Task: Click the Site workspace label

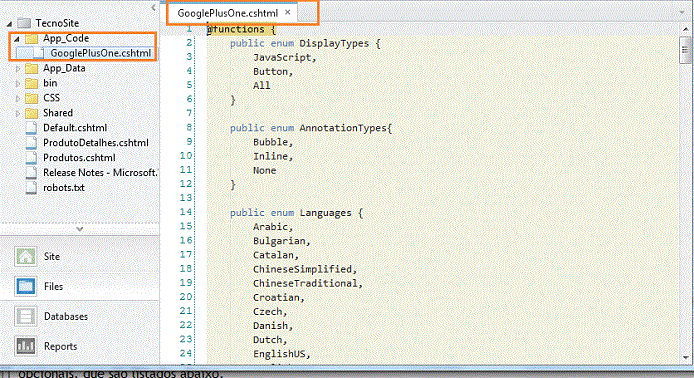Action: click(x=52, y=256)
